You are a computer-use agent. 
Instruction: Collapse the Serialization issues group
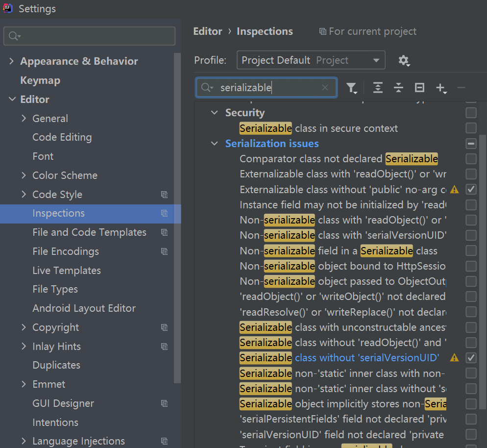[214, 144]
